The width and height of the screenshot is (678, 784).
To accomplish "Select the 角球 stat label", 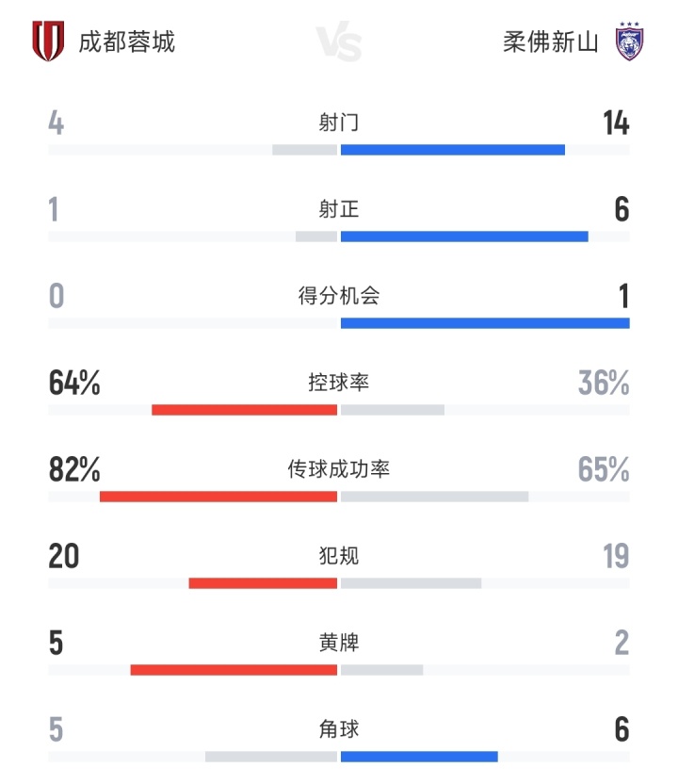I will tap(339, 729).
